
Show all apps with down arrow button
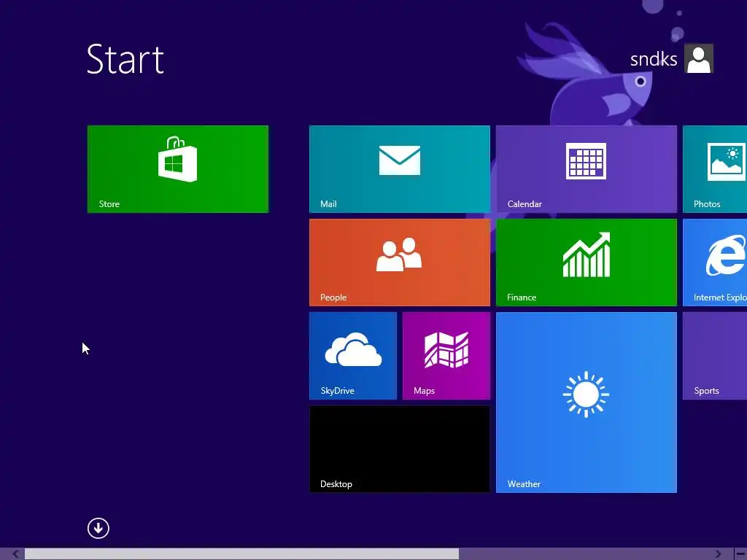tap(98, 528)
